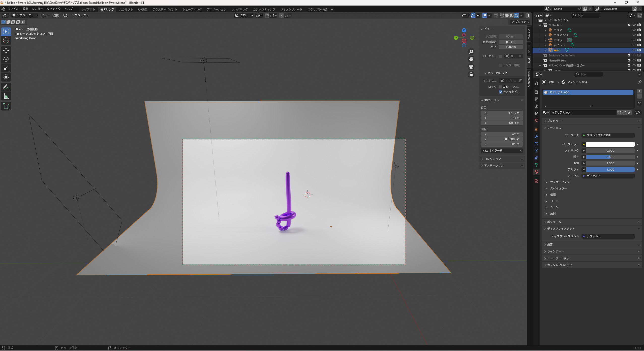Expand the エリア.001 outliner row
The width and height of the screenshot is (644, 351).
point(545,35)
